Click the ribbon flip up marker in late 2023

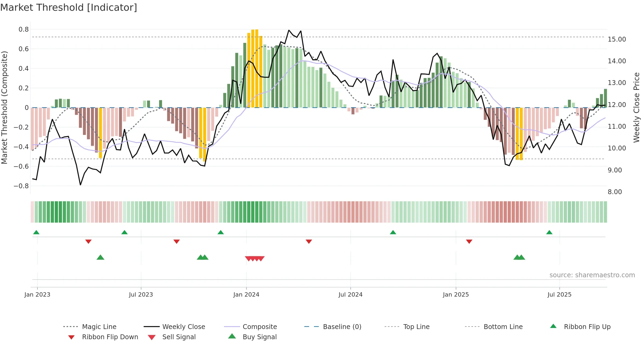[221, 232]
